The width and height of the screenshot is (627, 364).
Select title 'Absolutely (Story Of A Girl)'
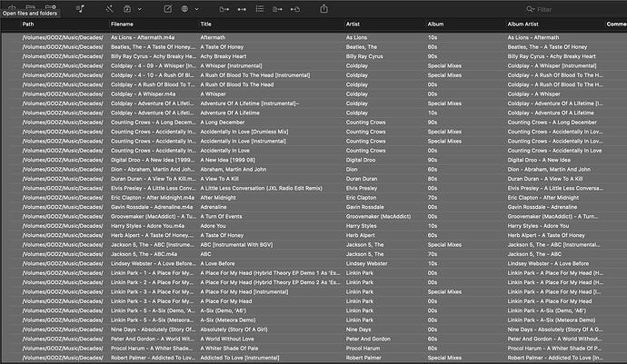tap(234, 330)
